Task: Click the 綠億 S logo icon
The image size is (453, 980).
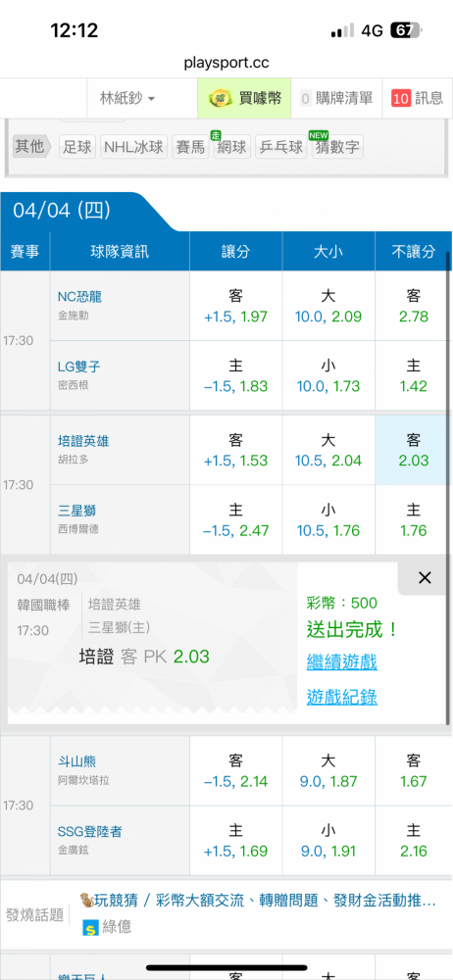Action: 91,926
